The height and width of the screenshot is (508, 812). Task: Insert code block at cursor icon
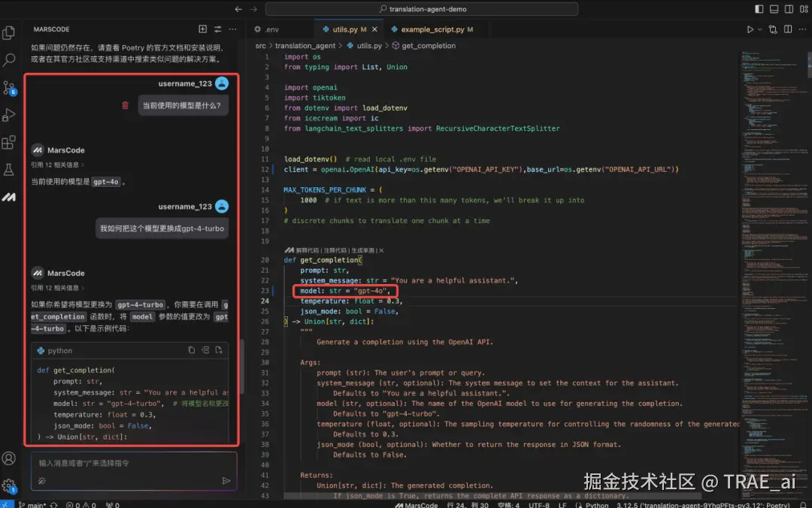click(205, 350)
